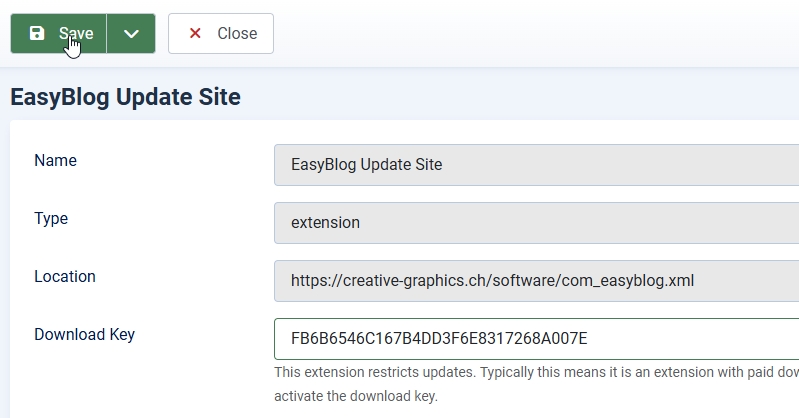This screenshot has height=418, width=799.
Task: Click the red X icon on Close
Action: 195,34
